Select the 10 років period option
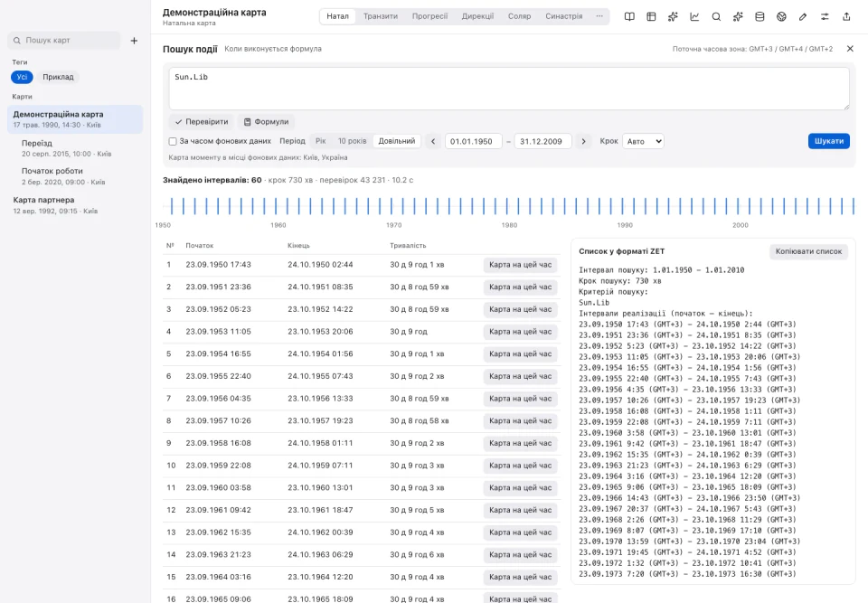The height and width of the screenshot is (603, 868). coord(352,141)
